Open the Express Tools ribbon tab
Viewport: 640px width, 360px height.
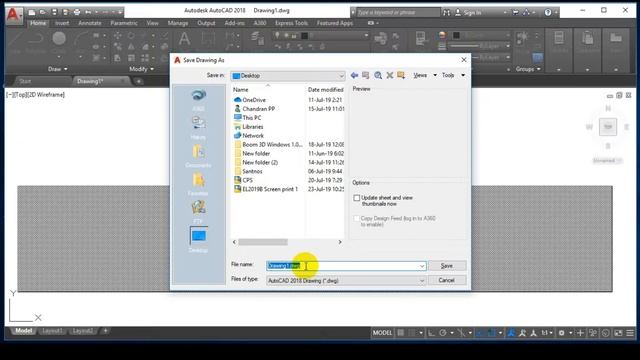[291, 23]
